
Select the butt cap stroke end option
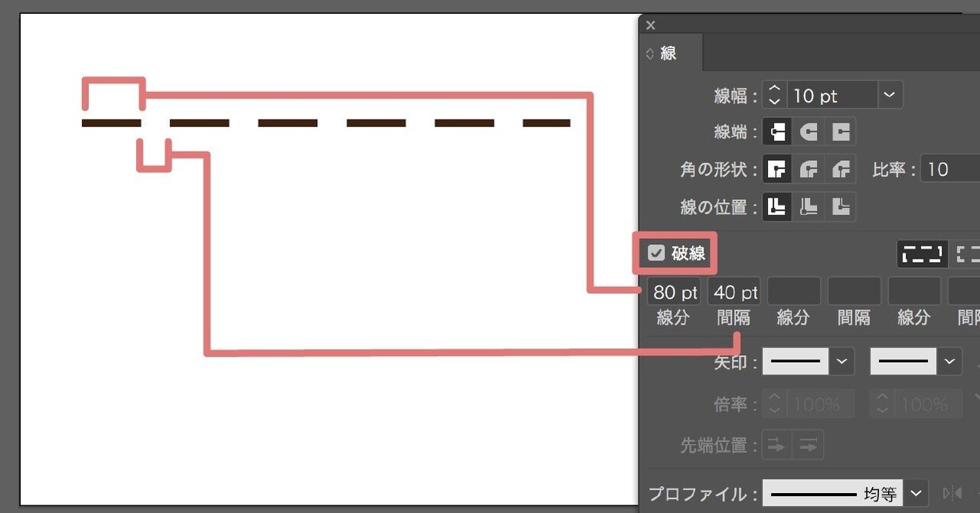point(776,131)
